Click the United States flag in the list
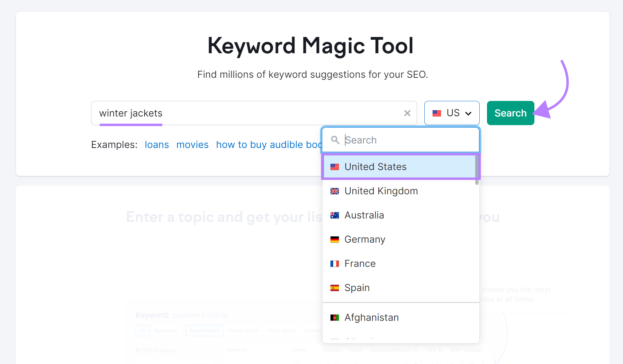Screen dimensions: 623x364 [x=334, y=167]
